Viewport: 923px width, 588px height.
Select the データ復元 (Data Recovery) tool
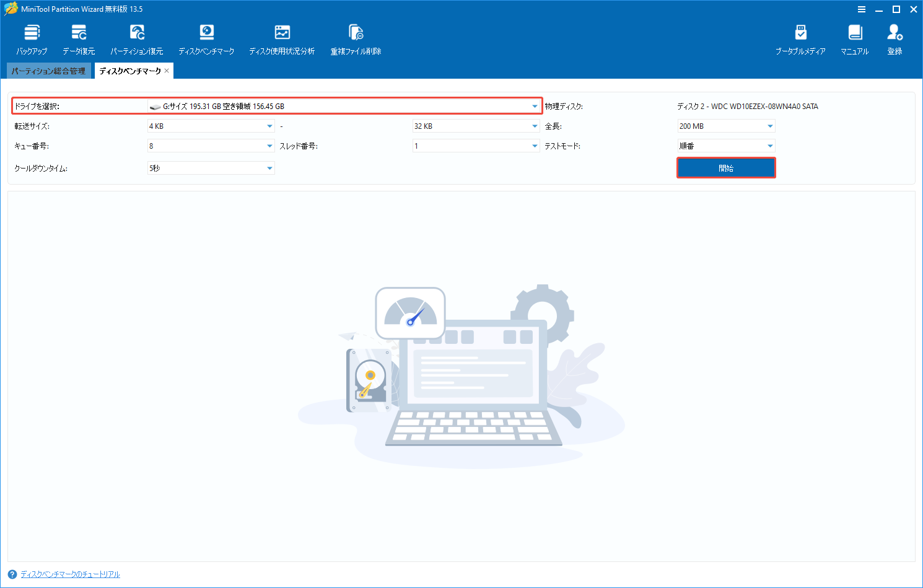click(79, 38)
